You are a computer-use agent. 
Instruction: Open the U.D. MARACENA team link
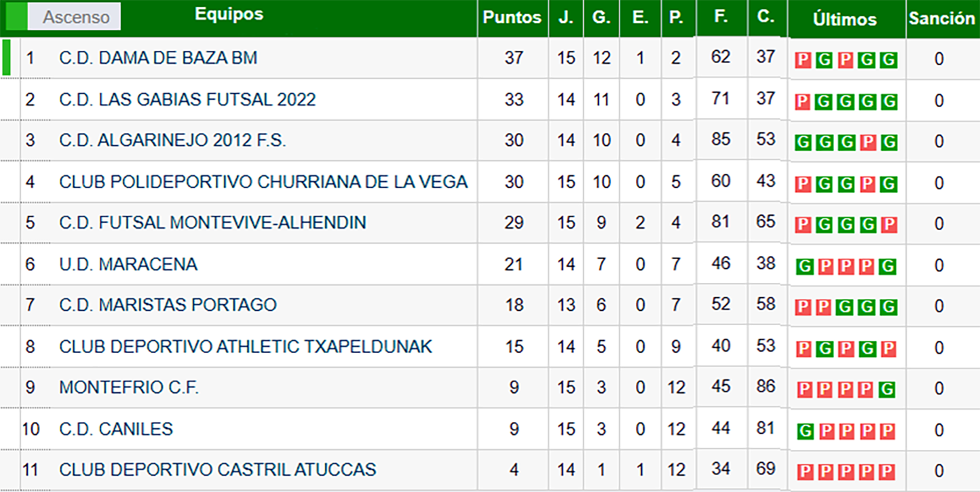[x=128, y=264]
